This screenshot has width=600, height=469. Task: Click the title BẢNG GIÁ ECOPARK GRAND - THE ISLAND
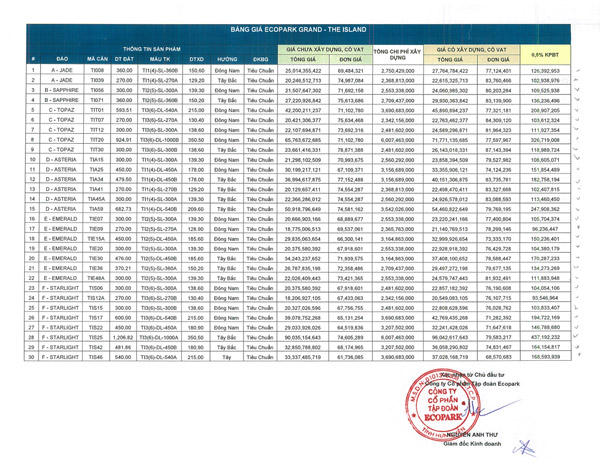(298, 29)
